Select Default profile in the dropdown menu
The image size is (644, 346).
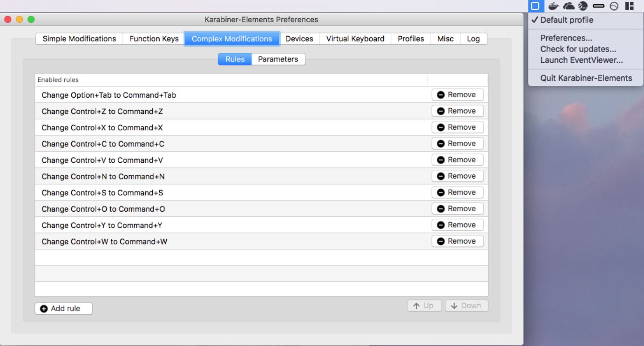[586, 20]
